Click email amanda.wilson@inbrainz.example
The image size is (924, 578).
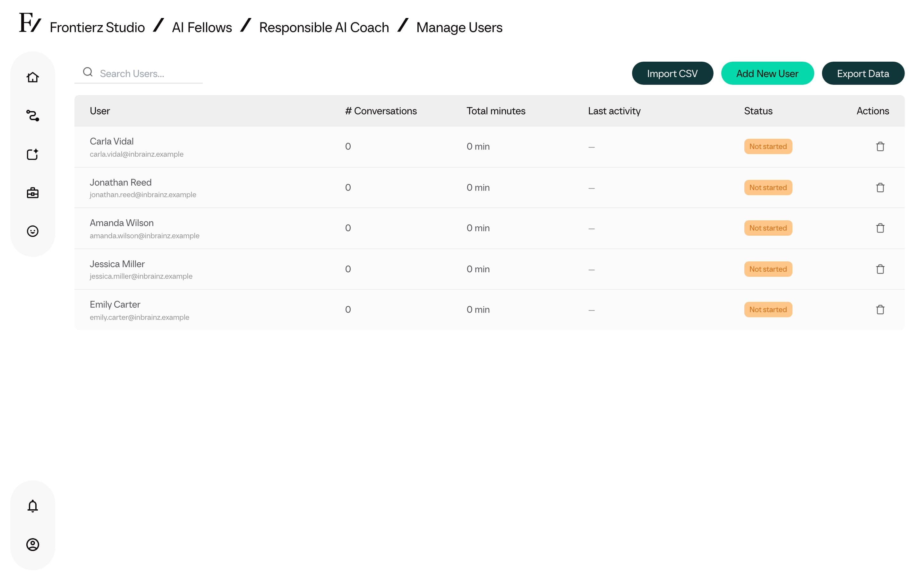point(144,235)
